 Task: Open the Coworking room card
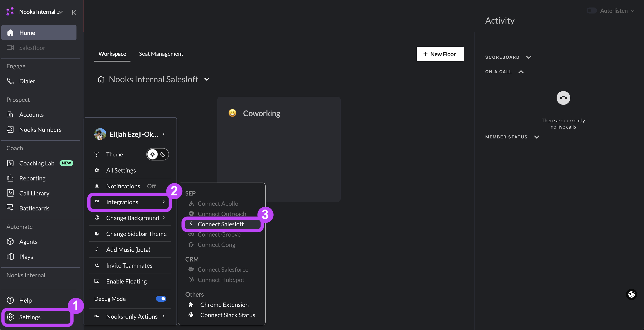tap(279, 149)
